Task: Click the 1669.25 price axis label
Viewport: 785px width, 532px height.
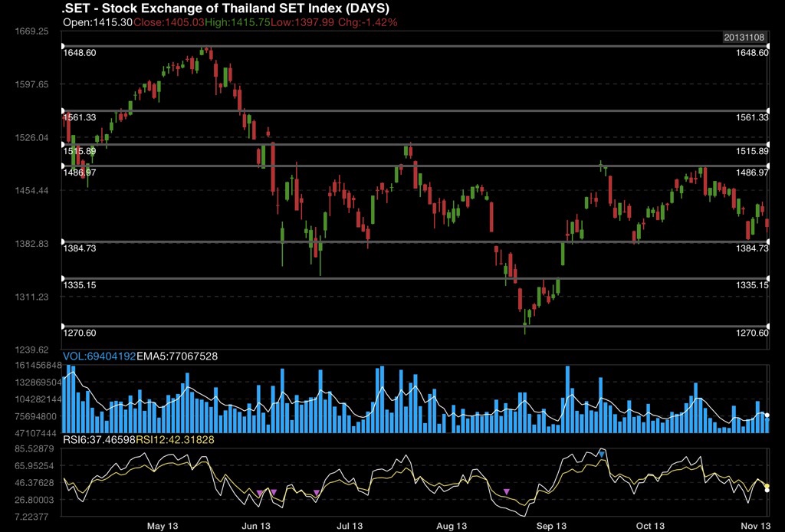Action: (x=31, y=31)
